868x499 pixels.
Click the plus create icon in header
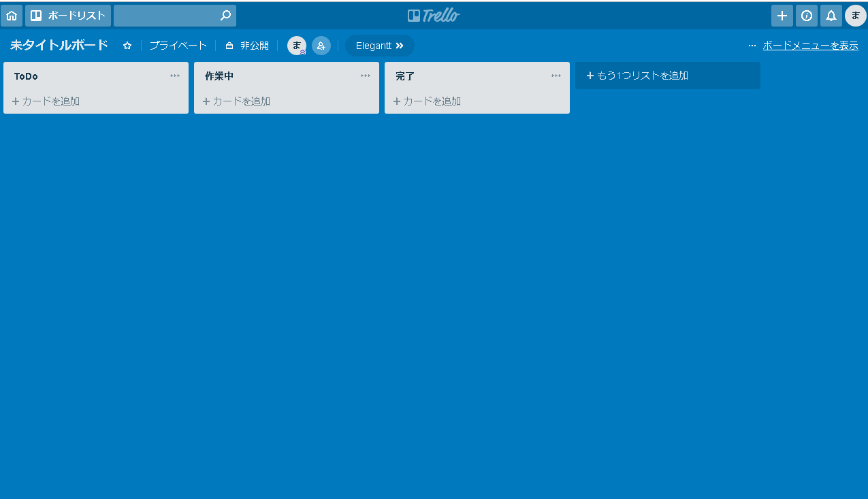coord(782,16)
